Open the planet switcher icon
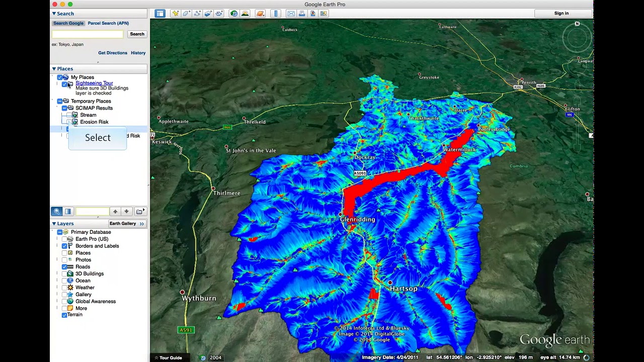 (260, 14)
